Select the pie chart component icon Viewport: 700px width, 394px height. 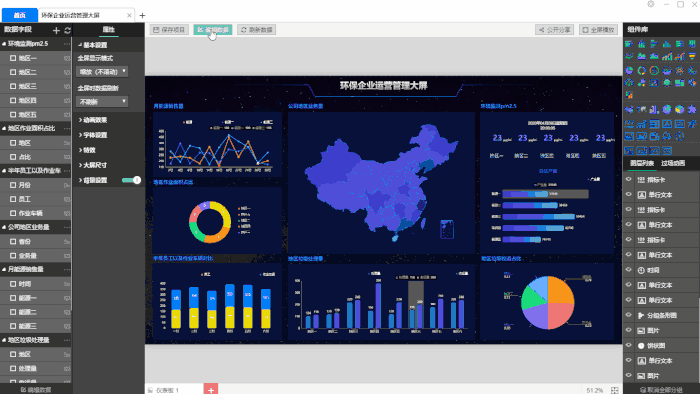point(629,70)
